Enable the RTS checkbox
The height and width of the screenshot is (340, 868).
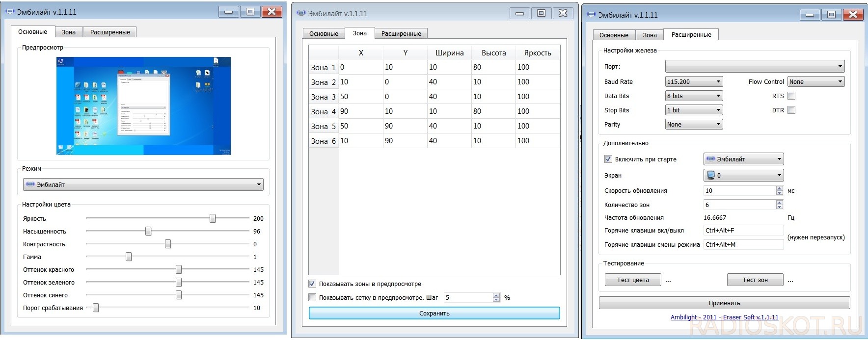pyautogui.click(x=791, y=96)
